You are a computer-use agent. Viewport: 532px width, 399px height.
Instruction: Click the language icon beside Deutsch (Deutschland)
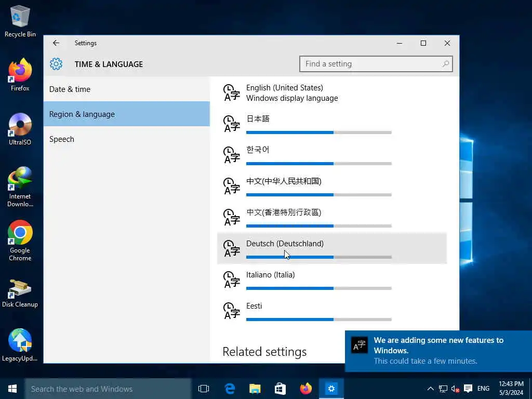pos(231,249)
